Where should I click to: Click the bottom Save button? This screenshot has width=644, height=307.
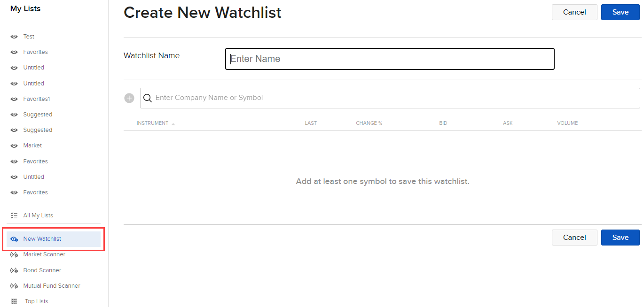pos(620,238)
